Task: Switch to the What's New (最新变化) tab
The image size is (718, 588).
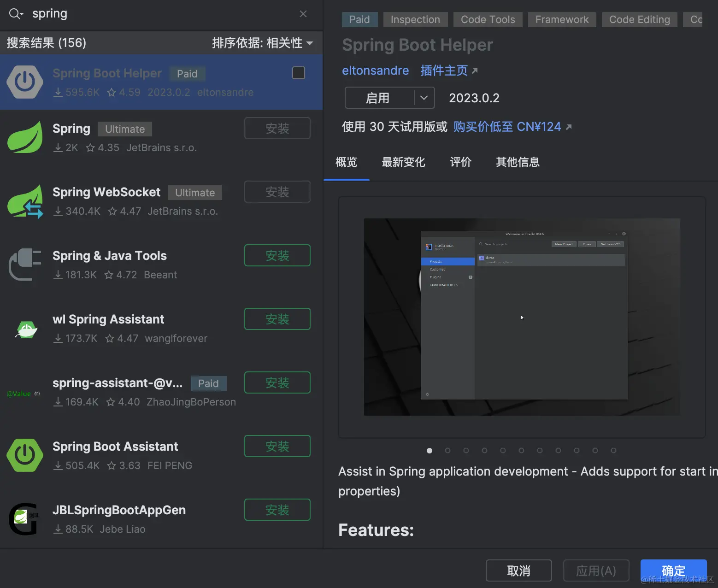Action: pos(403,162)
